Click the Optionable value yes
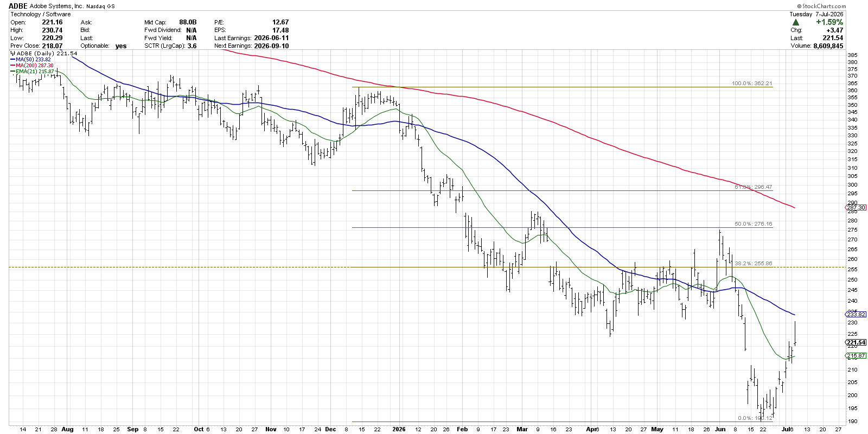 121,46
